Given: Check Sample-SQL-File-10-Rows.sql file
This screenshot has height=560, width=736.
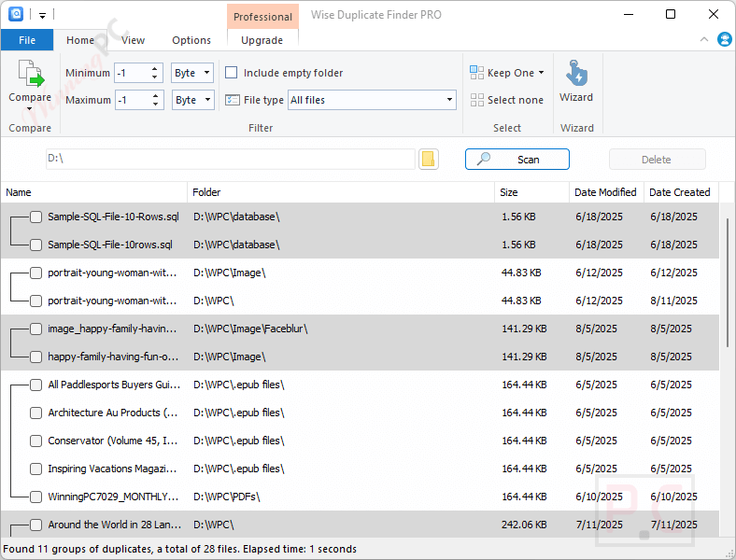Looking at the screenshot, I should (x=35, y=217).
